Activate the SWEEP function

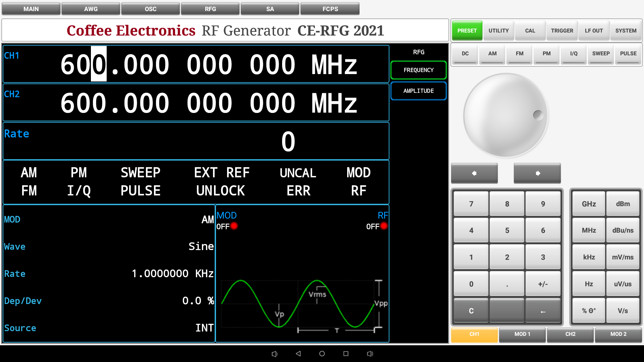pyautogui.click(x=601, y=54)
